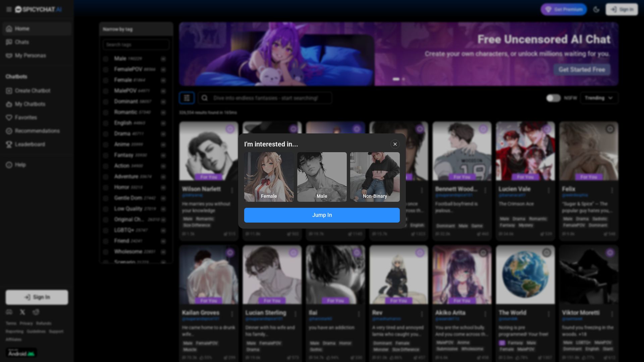The height and width of the screenshot is (362, 644).
Task: Open the Discord social icon
Action: [9, 312]
